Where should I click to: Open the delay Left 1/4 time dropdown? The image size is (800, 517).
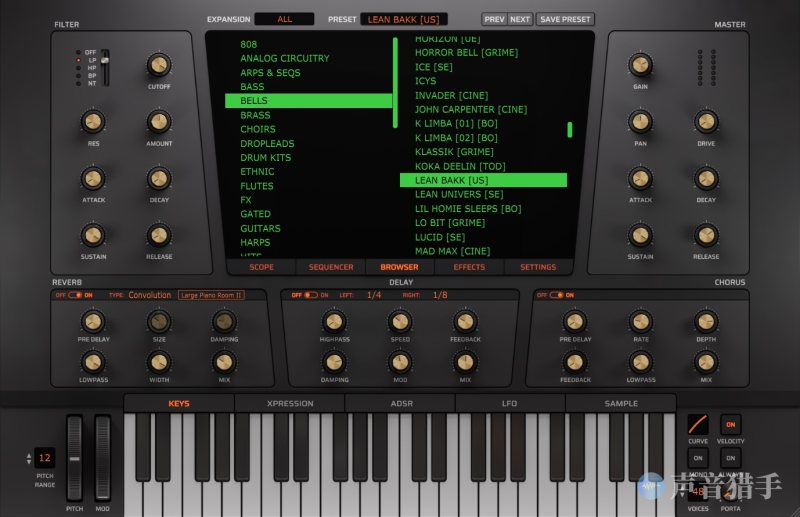[374, 295]
